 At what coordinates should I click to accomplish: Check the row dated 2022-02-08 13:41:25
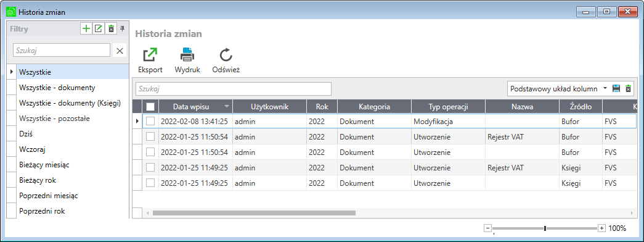click(x=150, y=122)
